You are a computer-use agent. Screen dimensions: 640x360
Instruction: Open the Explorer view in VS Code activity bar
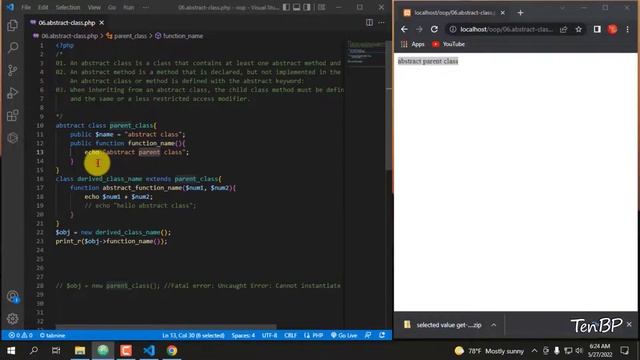pos(13,26)
